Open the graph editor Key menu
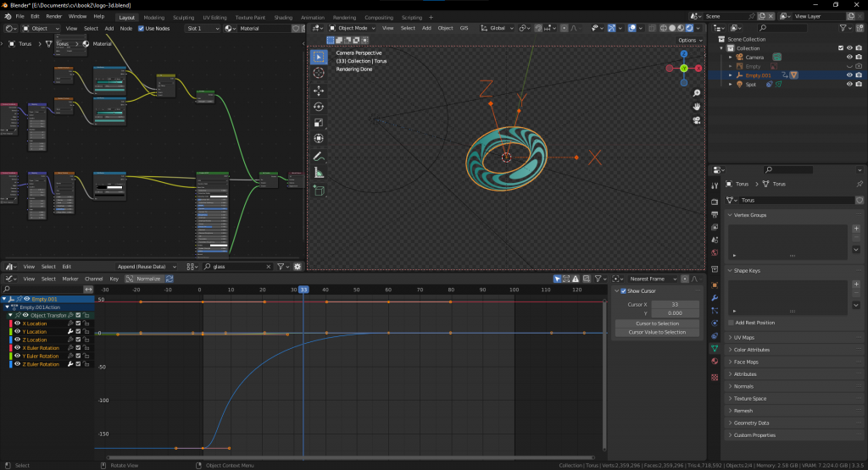868x470 pixels. point(114,279)
